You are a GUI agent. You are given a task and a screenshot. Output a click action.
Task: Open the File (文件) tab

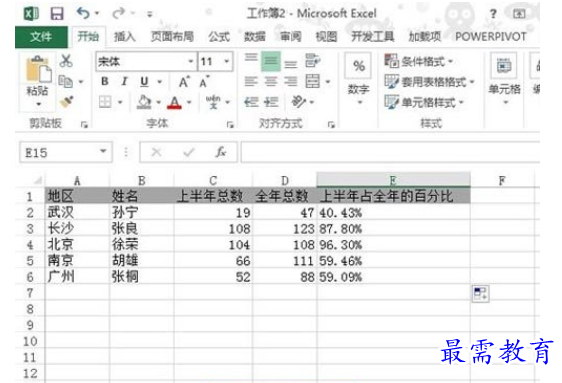click(x=41, y=37)
